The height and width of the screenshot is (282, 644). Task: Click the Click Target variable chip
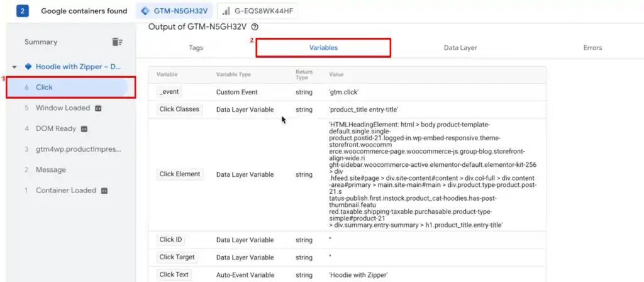coord(177,257)
